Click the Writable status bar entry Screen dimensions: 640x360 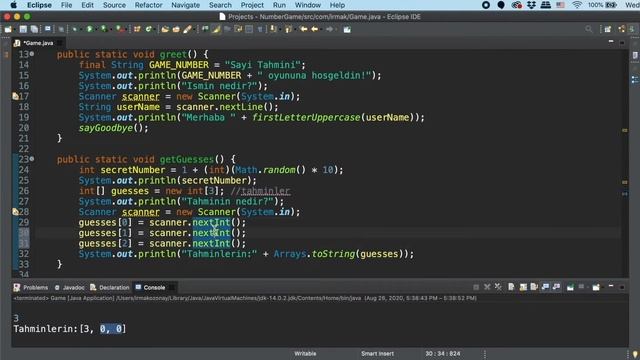coord(305,354)
